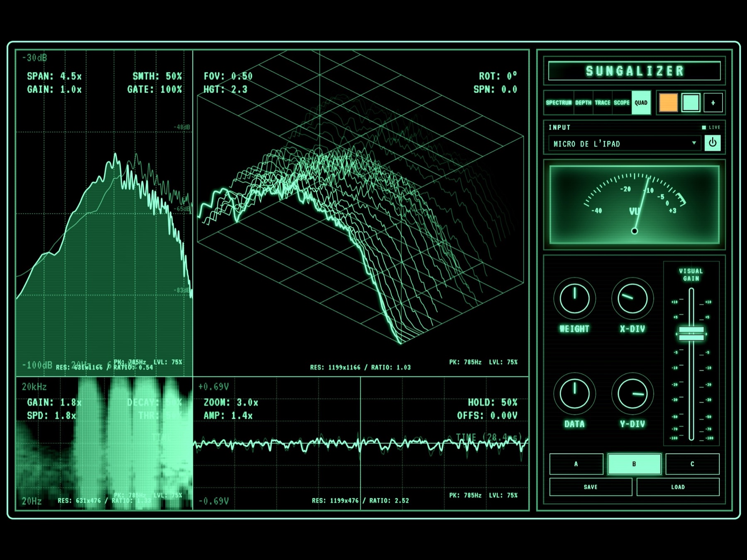Click the RES: 1199x1166 / RATIO: 1.03 readout
This screenshot has width=747, height=560.
click(360, 367)
